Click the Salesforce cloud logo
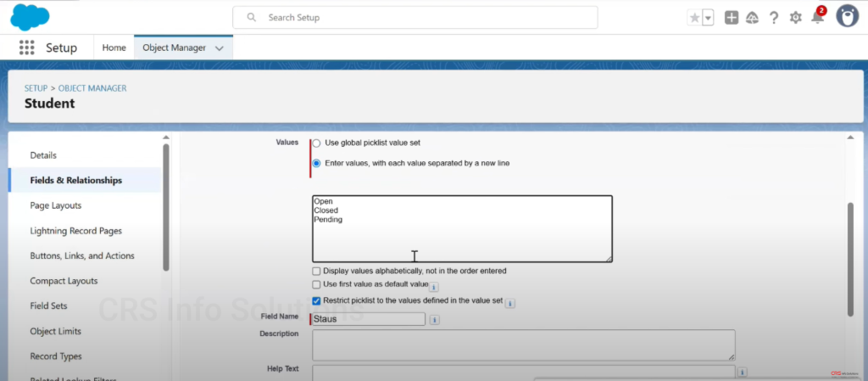 click(30, 17)
